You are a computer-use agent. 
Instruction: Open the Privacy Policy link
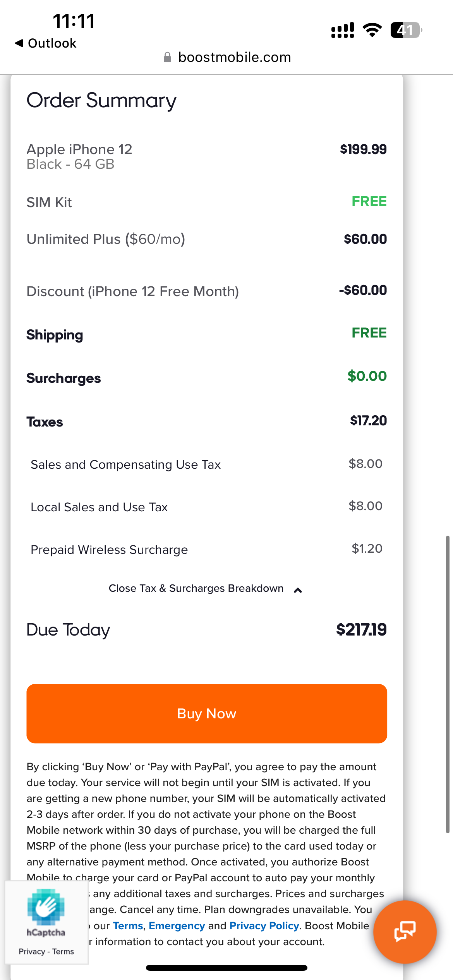point(264,926)
